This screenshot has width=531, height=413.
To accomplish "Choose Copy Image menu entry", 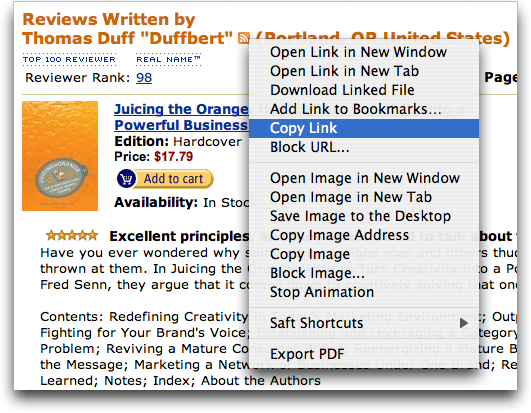I will 364,254.
